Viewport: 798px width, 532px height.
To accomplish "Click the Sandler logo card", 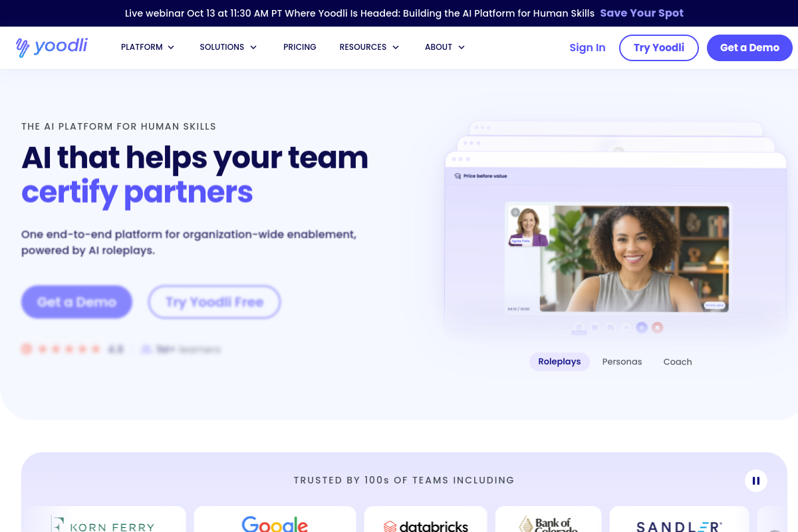I will (x=679, y=519).
